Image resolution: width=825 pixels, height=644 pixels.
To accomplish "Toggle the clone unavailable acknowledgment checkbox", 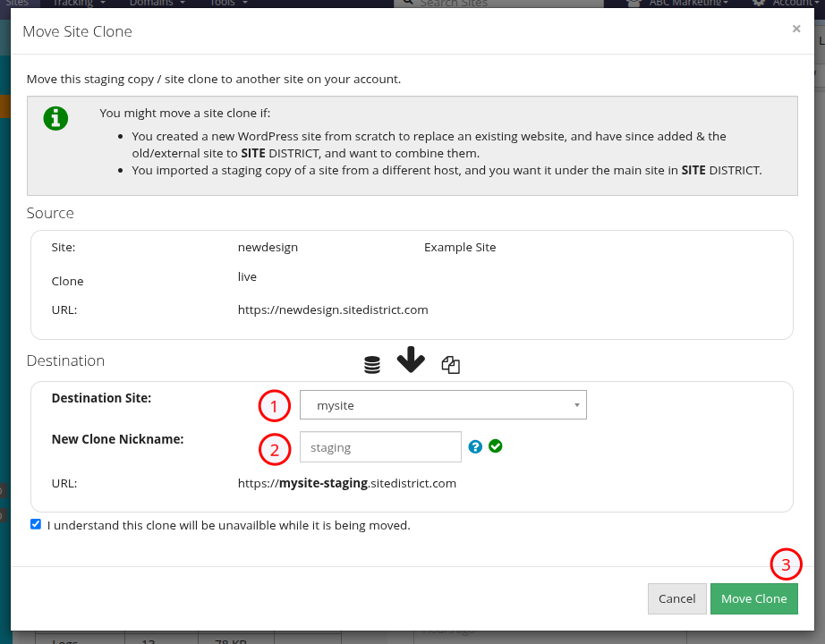I will (x=36, y=524).
